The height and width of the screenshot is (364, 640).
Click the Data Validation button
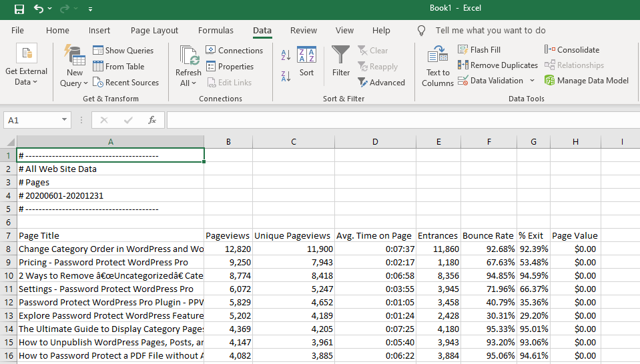click(x=491, y=81)
